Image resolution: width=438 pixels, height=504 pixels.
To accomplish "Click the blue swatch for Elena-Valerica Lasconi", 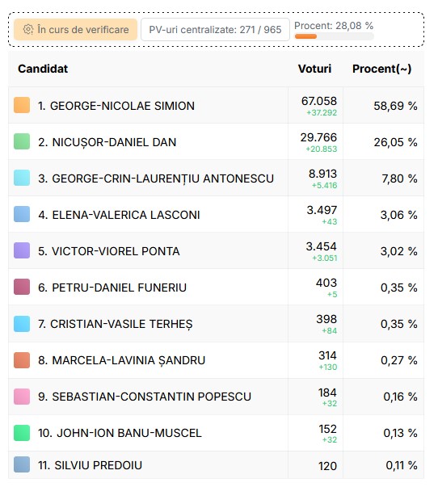I will (22, 214).
